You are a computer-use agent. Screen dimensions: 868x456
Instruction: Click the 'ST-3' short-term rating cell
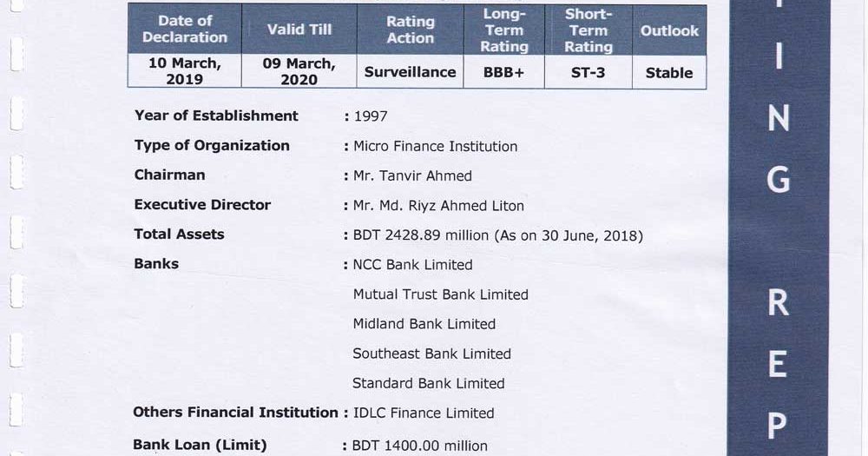tap(589, 73)
